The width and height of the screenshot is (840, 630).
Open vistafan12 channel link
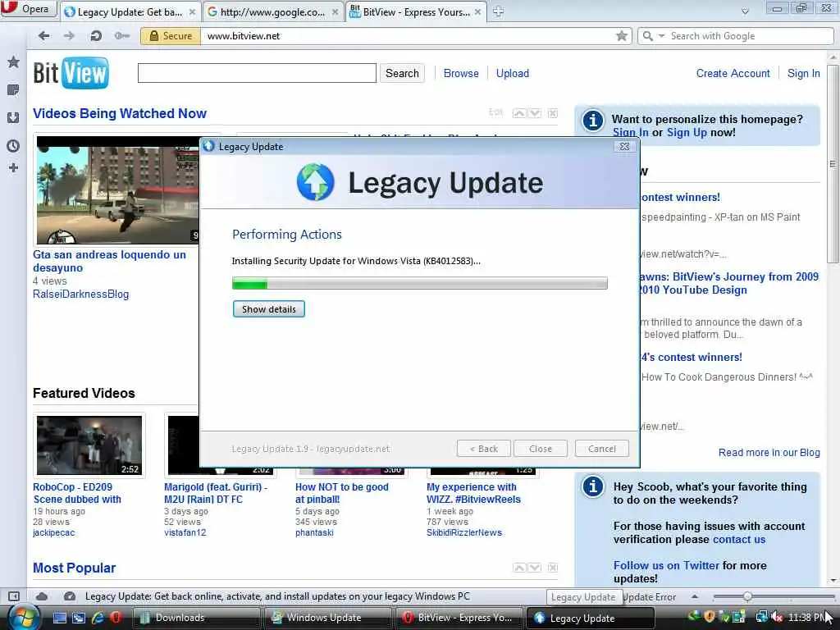[185, 532]
